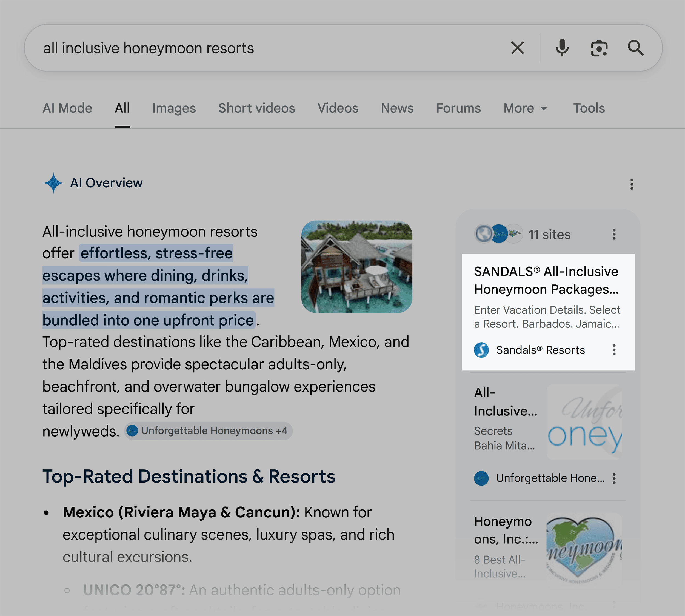Switch to the AI Mode tab
The image size is (685, 616).
pyautogui.click(x=67, y=108)
